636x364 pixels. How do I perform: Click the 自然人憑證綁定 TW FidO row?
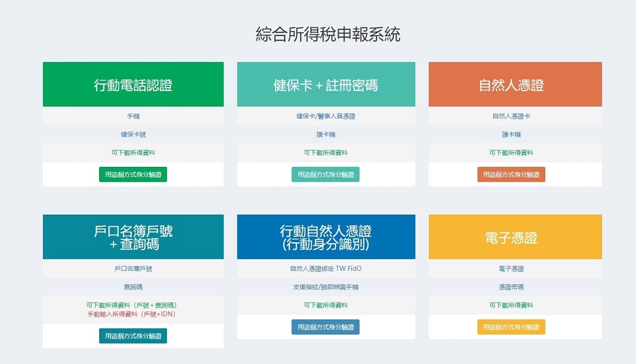tap(326, 269)
